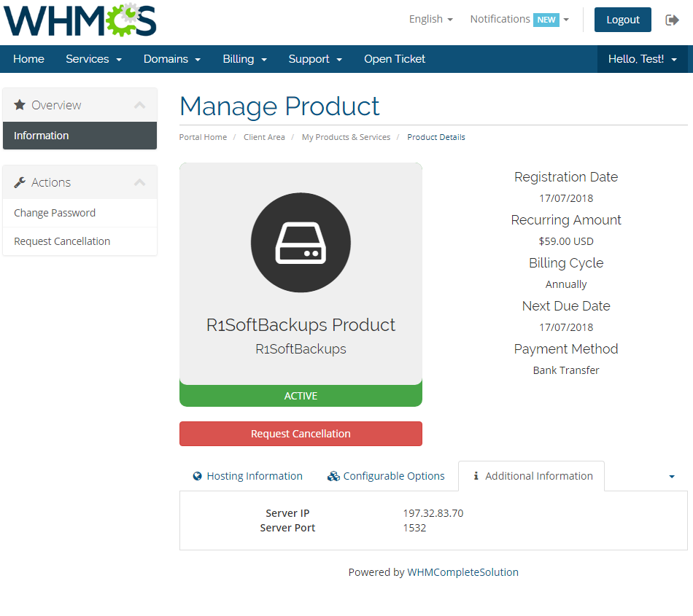The image size is (693, 616).
Task: Click the Actions wrench icon
Action: 20,182
